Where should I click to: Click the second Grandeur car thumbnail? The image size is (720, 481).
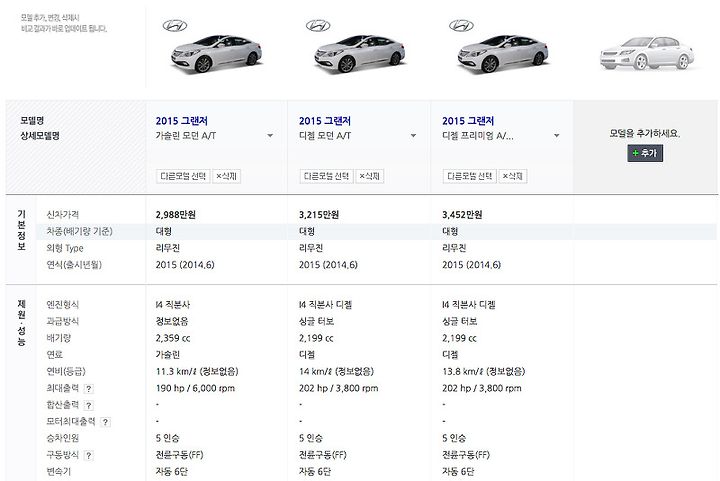360,54
